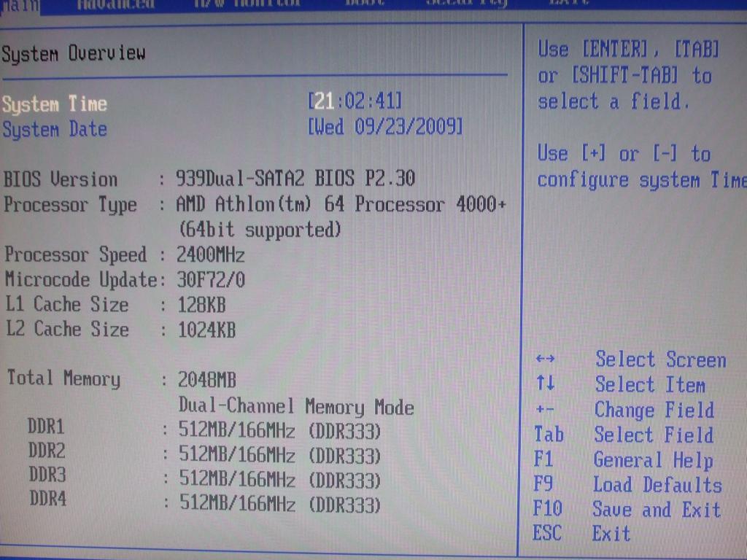Click the Save and Exit entry
747x560 pixels.
(657, 510)
